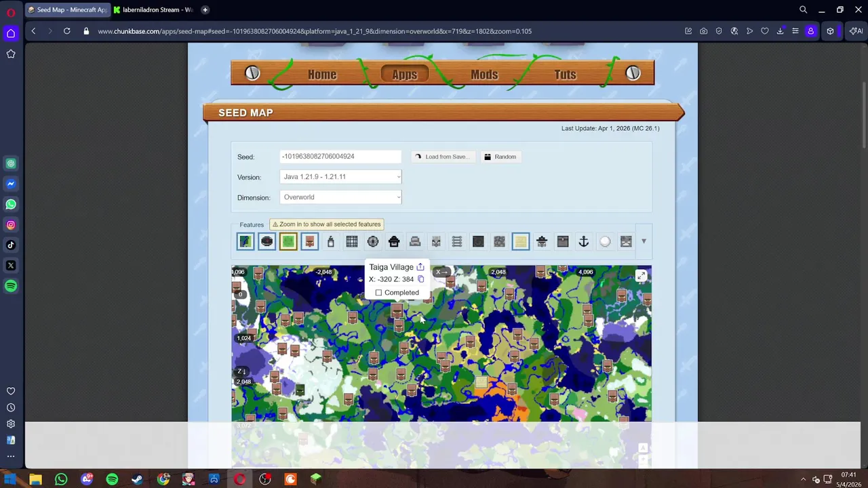Image resolution: width=868 pixels, height=488 pixels.
Task: Enable the anchor Shipwreck feature icon
Action: [583, 241]
